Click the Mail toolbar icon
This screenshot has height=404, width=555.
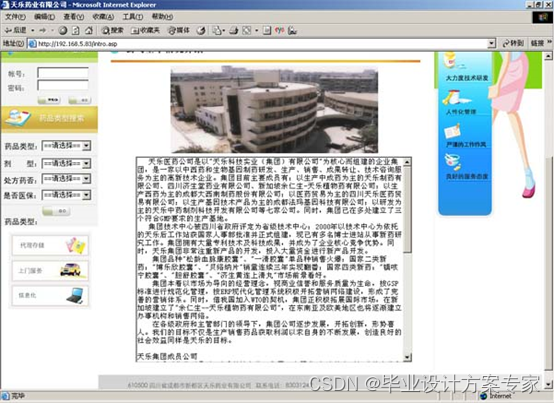pyautogui.click(x=218, y=31)
